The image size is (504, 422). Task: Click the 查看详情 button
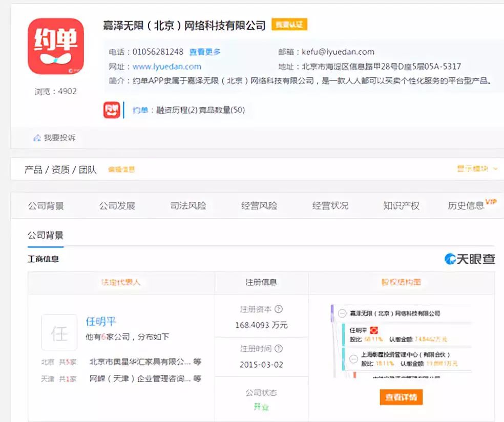[402, 397]
